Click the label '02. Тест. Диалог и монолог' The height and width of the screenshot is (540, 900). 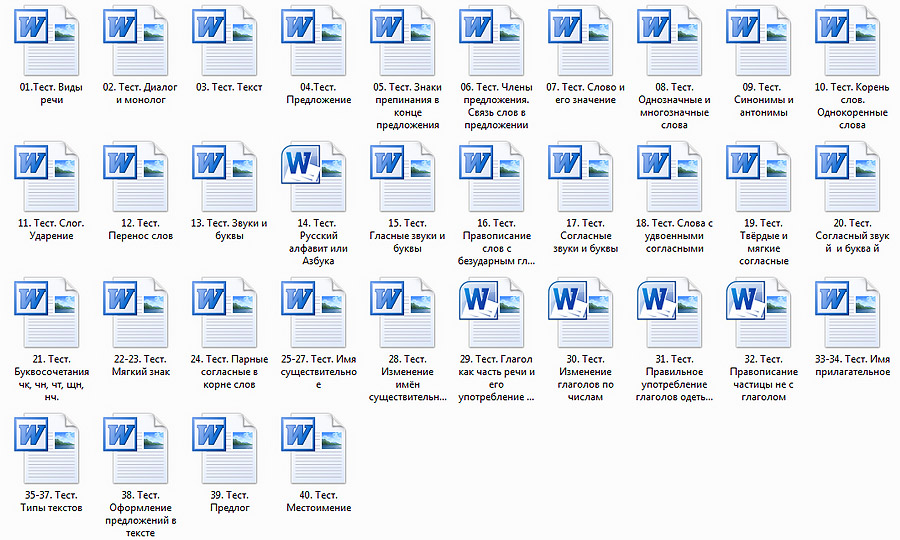click(141, 94)
